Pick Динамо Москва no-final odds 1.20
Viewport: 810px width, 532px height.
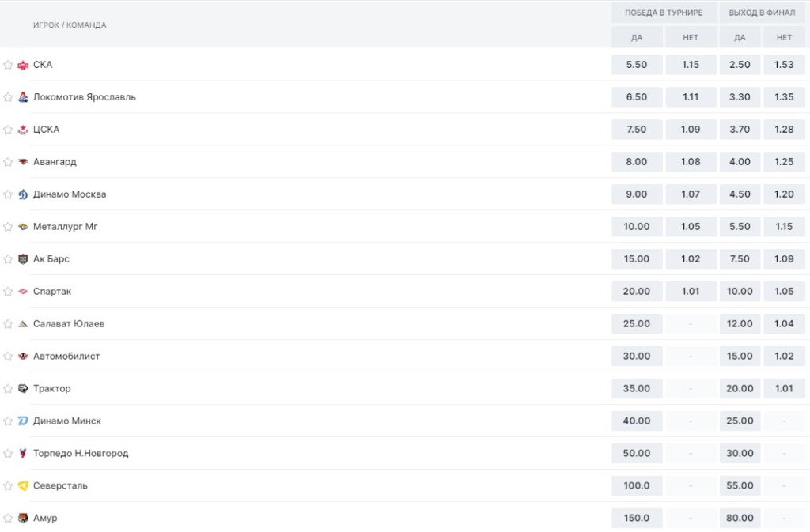click(784, 194)
